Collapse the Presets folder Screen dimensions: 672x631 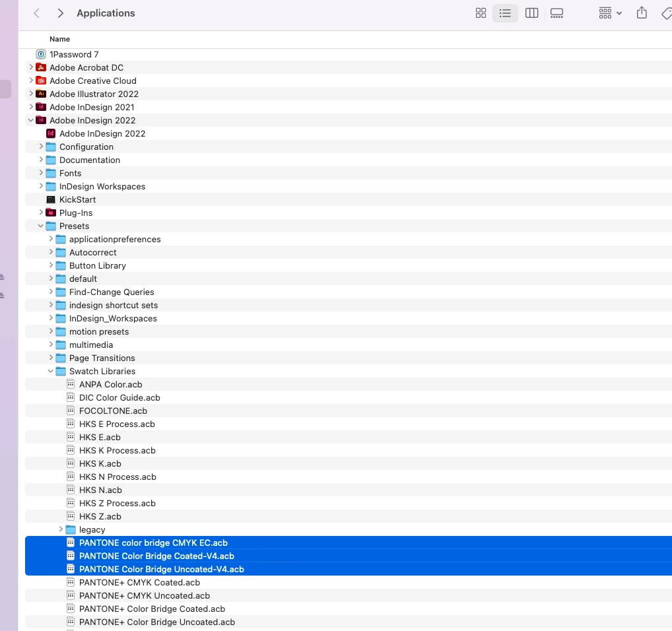coord(41,226)
